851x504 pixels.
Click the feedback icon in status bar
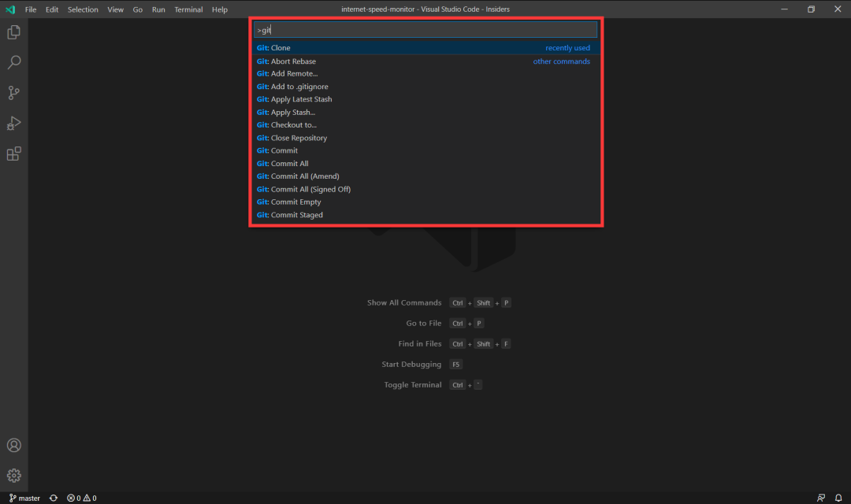click(821, 498)
